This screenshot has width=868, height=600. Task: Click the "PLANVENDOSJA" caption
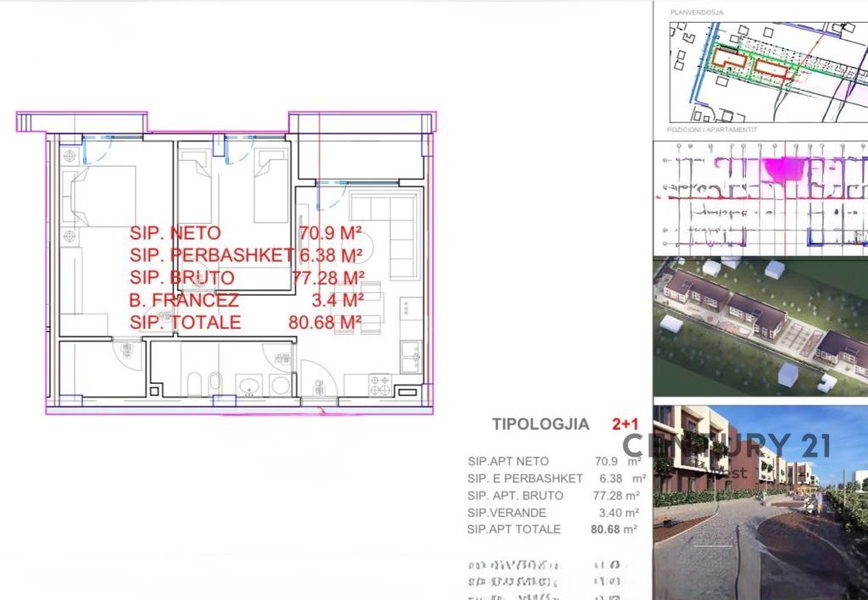[697, 12]
